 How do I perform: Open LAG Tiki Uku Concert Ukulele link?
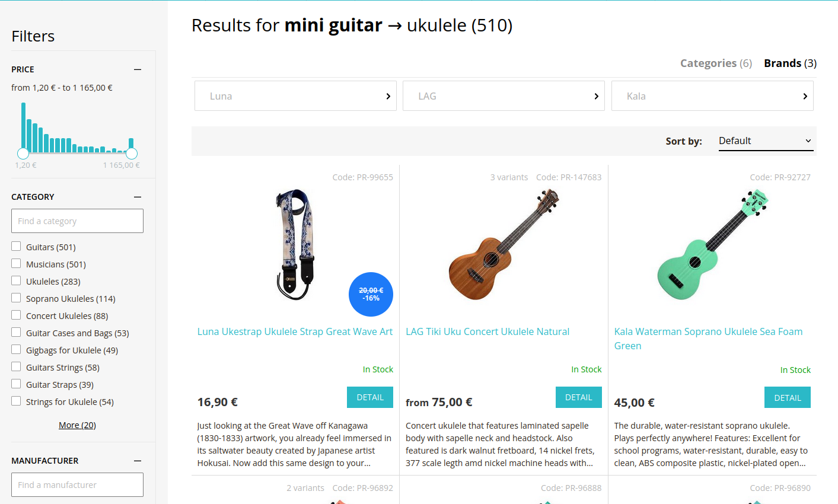pos(487,331)
